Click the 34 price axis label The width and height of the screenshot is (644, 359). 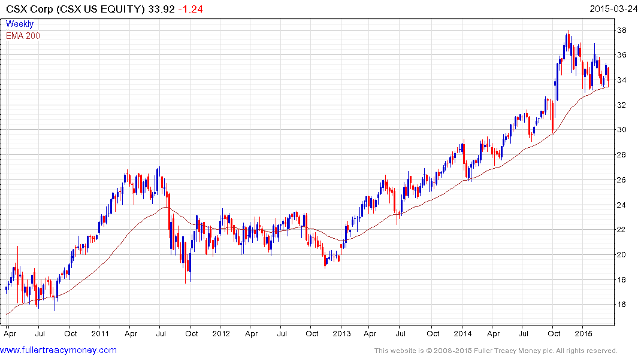coord(621,80)
